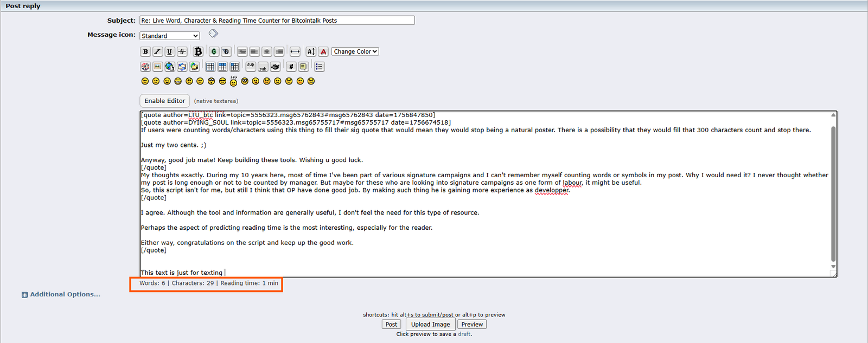
Task: Insert a table with the plain grid button
Action: [210, 67]
